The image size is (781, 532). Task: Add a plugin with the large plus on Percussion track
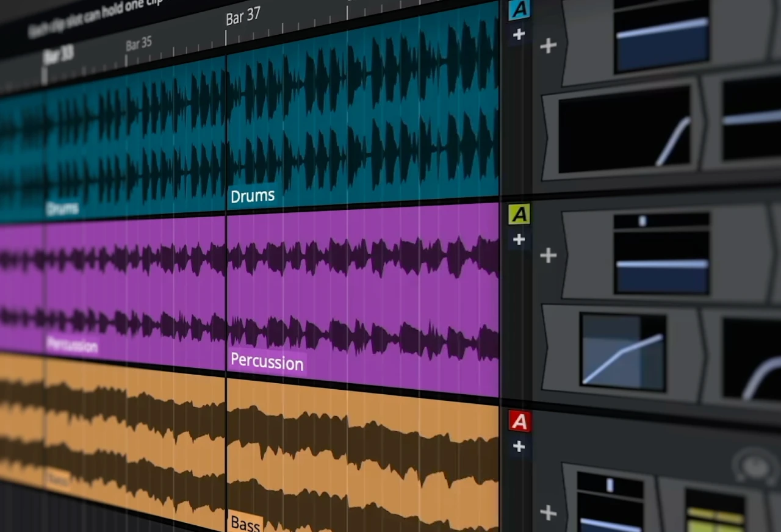tap(549, 255)
